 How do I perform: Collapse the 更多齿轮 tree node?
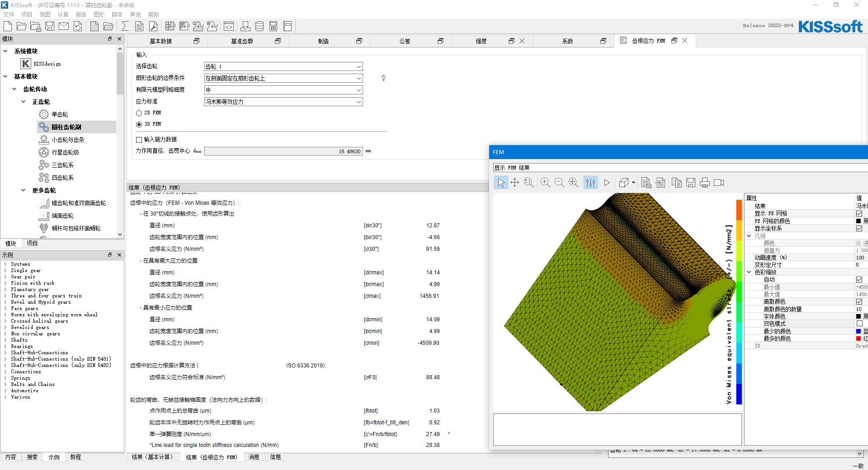click(24, 190)
